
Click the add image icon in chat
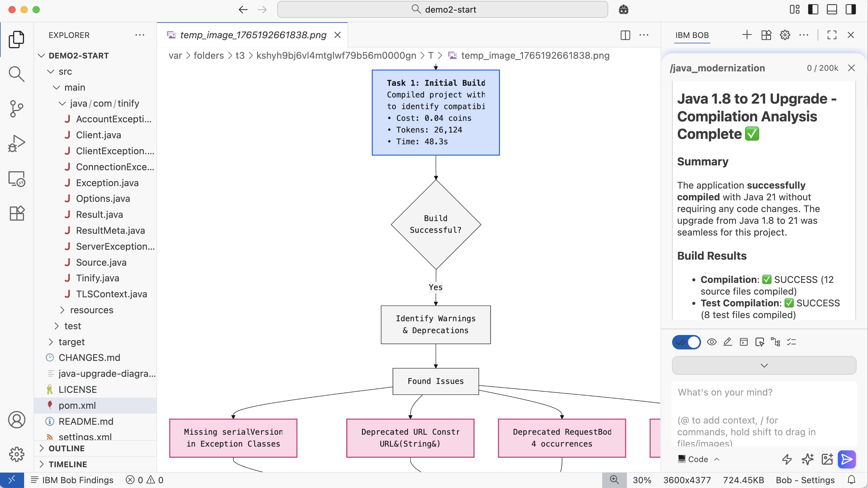pyautogui.click(x=827, y=459)
